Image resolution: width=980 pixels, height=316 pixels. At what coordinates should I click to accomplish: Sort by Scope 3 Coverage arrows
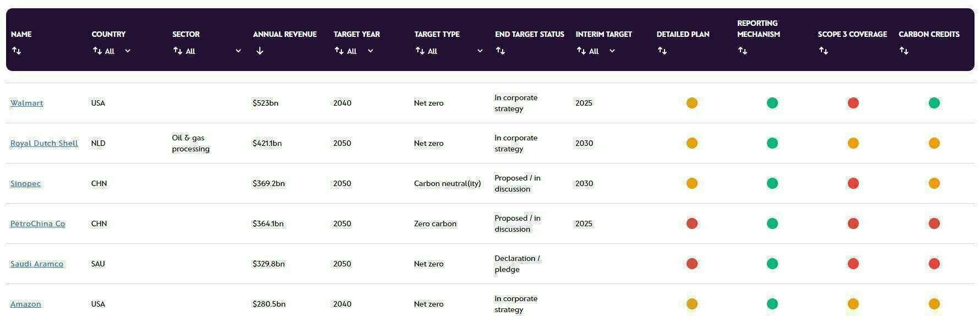[x=823, y=51]
